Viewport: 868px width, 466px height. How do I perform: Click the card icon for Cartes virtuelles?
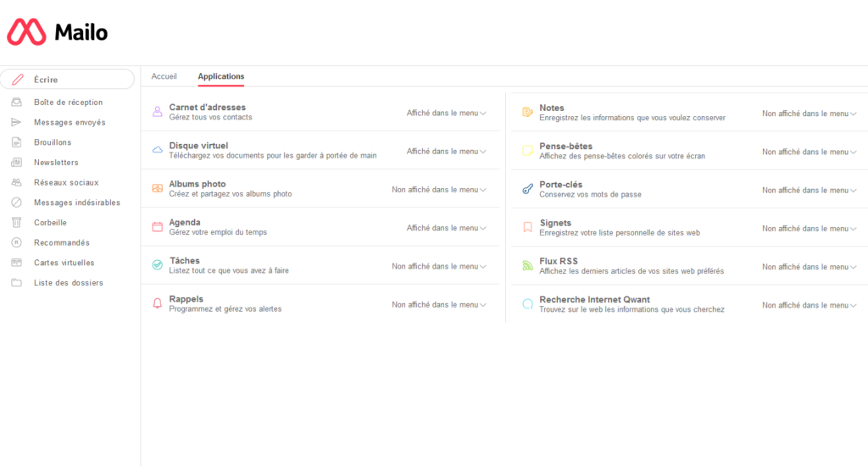click(x=17, y=263)
